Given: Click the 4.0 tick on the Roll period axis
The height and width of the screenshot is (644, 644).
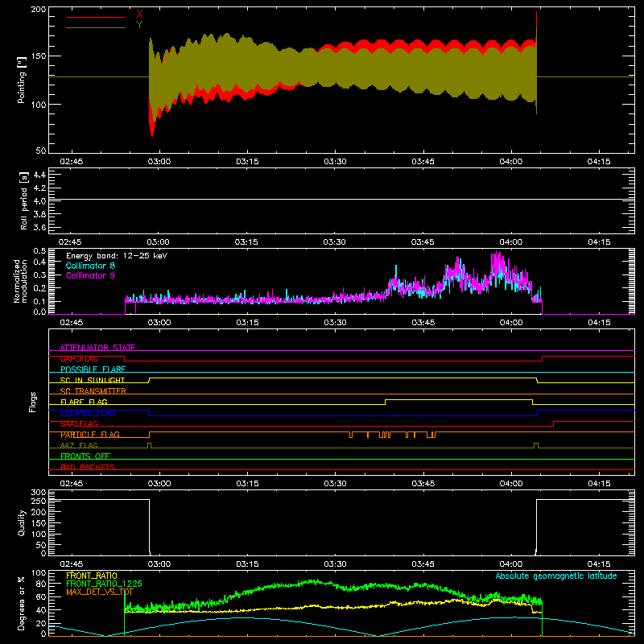Looking at the screenshot, I should point(39,201).
